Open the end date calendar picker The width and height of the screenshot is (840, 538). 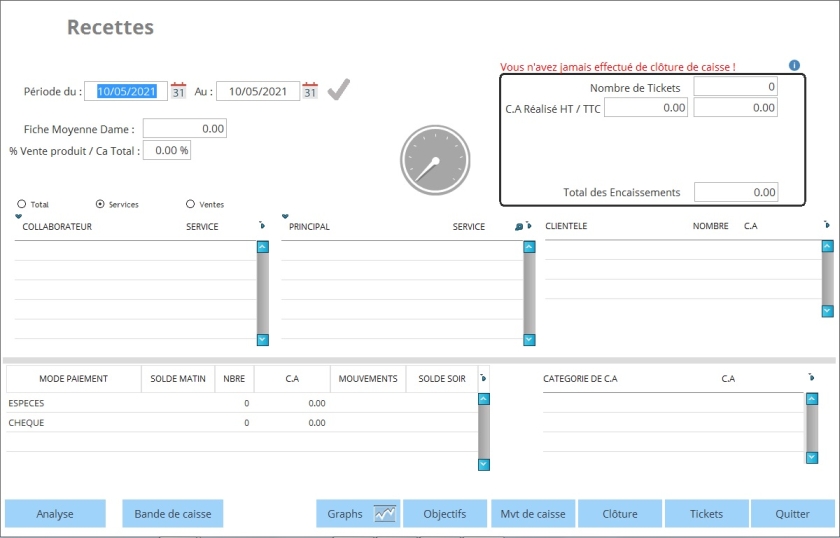tap(310, 91)
